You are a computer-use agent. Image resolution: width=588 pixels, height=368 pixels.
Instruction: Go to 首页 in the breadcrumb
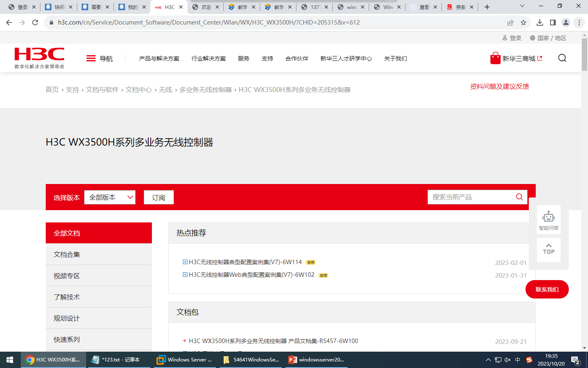click(52, 90)
